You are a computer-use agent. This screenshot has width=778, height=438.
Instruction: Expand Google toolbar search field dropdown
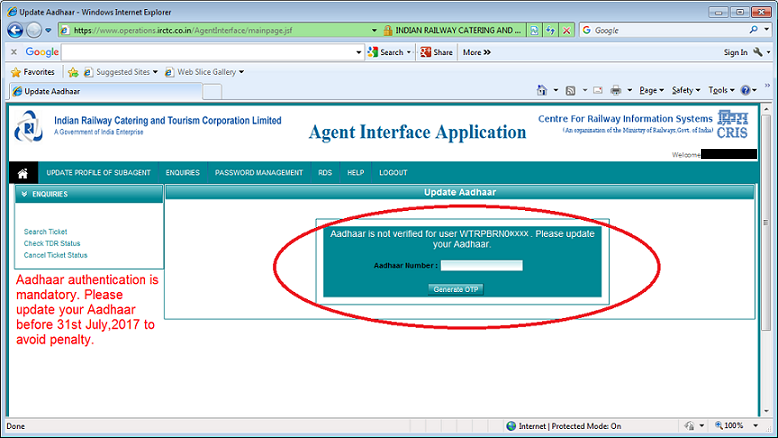coord(359,52)
